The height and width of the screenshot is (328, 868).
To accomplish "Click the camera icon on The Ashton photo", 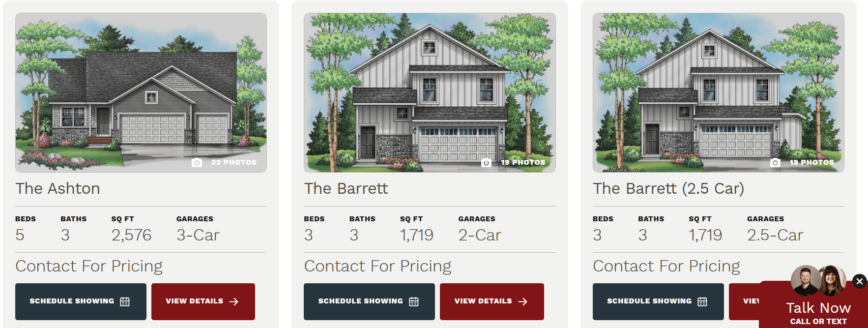I will pyautogui.click(x=197, y=162).
